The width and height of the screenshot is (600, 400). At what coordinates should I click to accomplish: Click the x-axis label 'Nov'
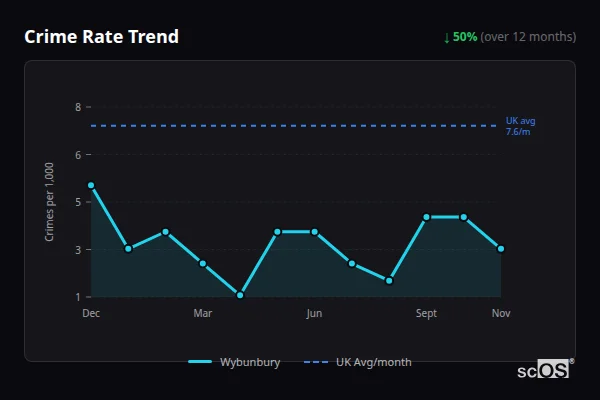(501, 313)
